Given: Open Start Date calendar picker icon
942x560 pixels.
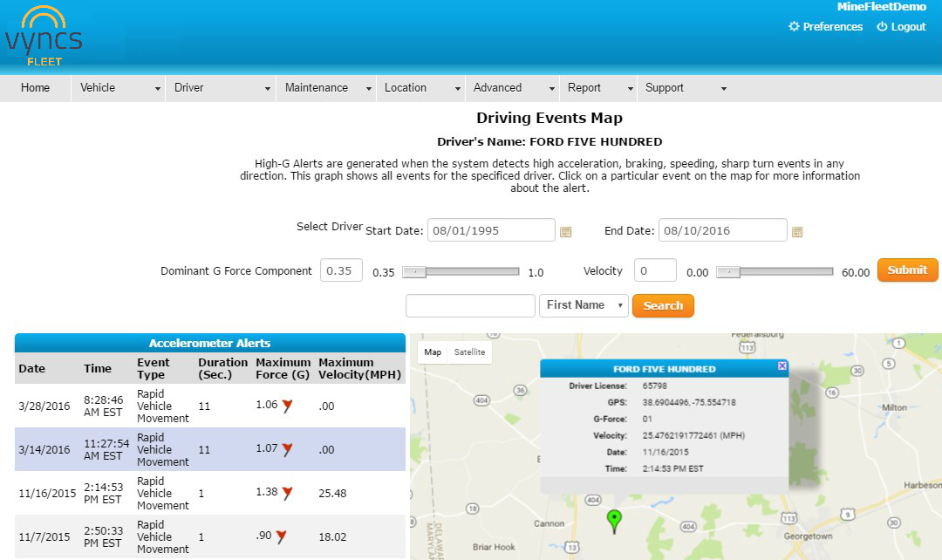Looking at the screenshot, I should (x=565, y=232).
